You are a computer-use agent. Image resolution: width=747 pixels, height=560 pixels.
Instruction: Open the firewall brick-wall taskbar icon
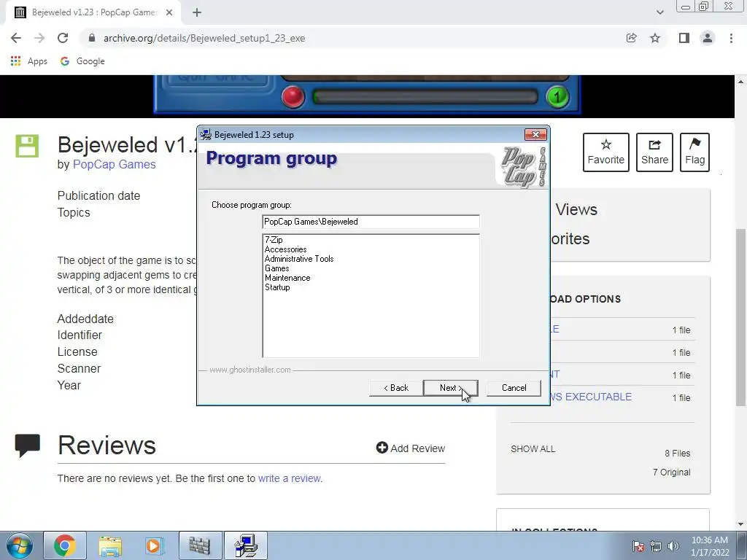(200, 545)
